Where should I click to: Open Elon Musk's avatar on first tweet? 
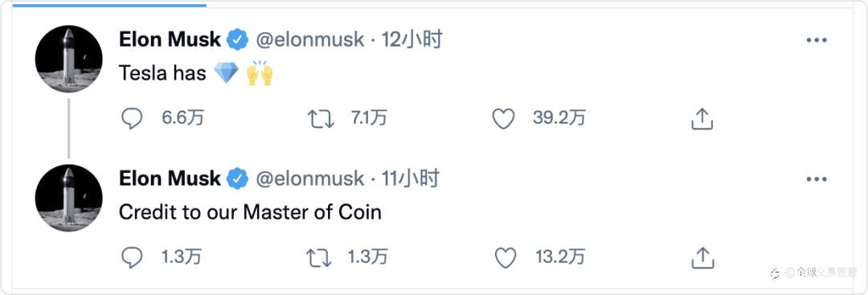[68, 59]
